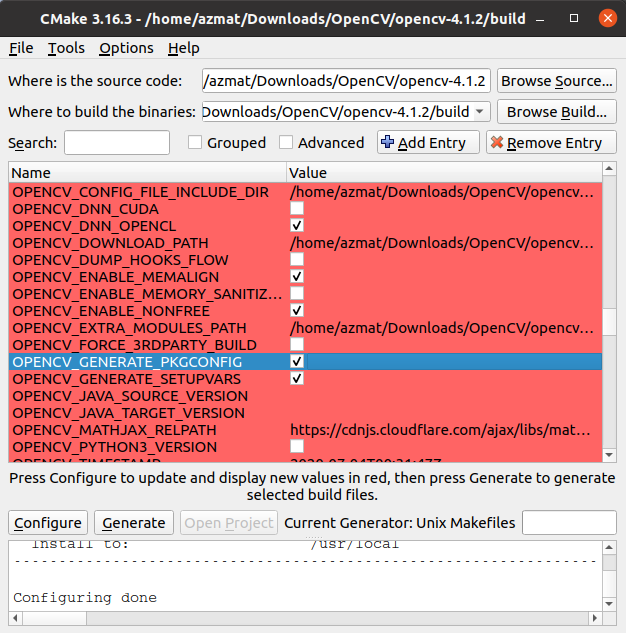
Task: Click the cache list scroll up arrow
Action: (x=609, y=168)
